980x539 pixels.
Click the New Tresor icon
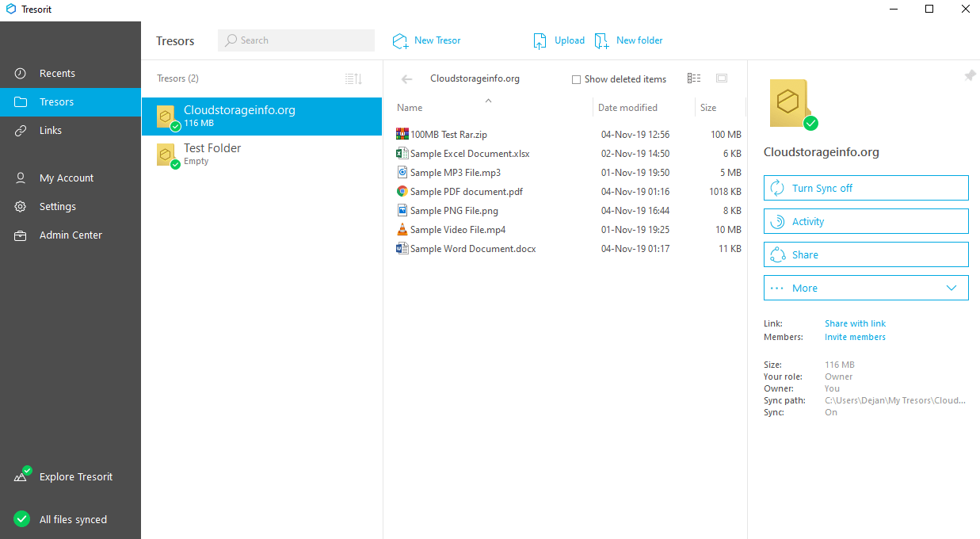pyautogui.click(x=401, y=40)
